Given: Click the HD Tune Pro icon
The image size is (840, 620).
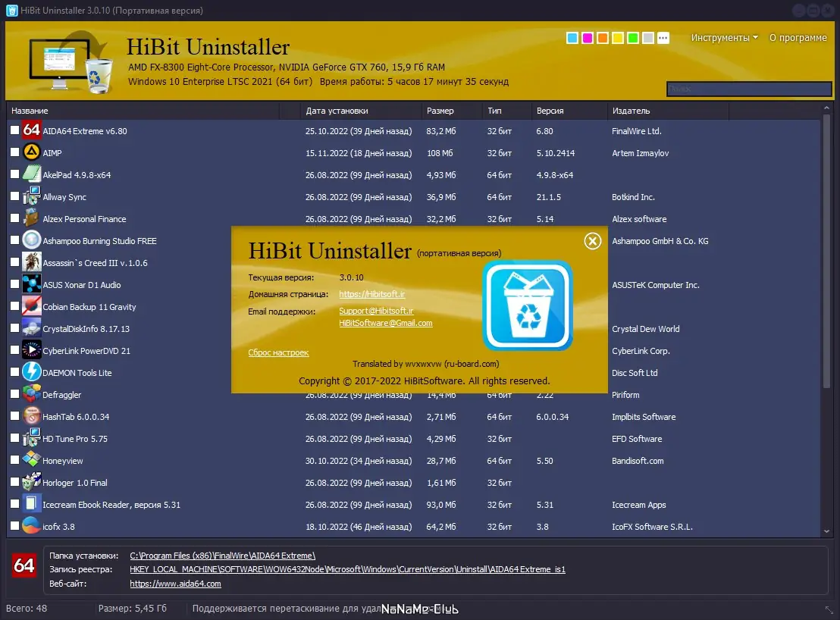Looking at the screenshot, I should point(32,438).
